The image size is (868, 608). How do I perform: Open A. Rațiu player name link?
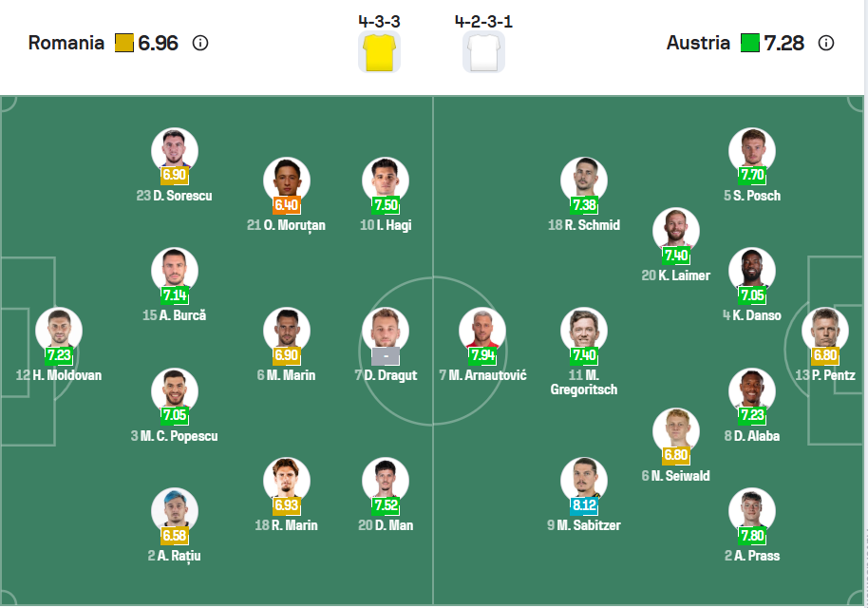click(x=179, y=556)
